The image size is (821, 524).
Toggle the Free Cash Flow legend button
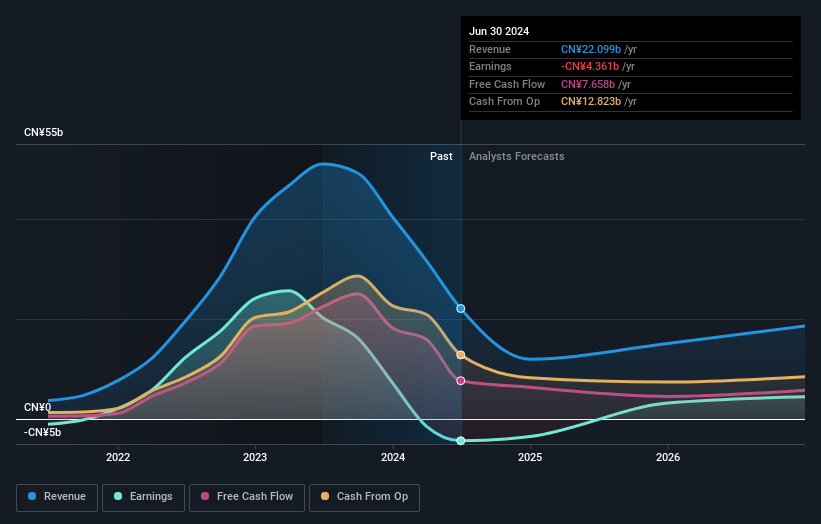pyautogui.click(x=247, y=497)
